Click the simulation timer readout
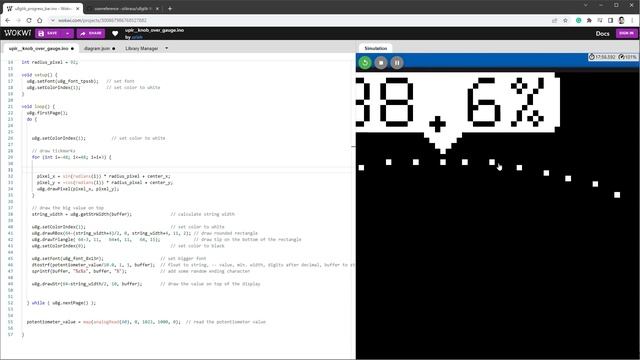This screenshot has height=360, width=640. tap(602, 57)
